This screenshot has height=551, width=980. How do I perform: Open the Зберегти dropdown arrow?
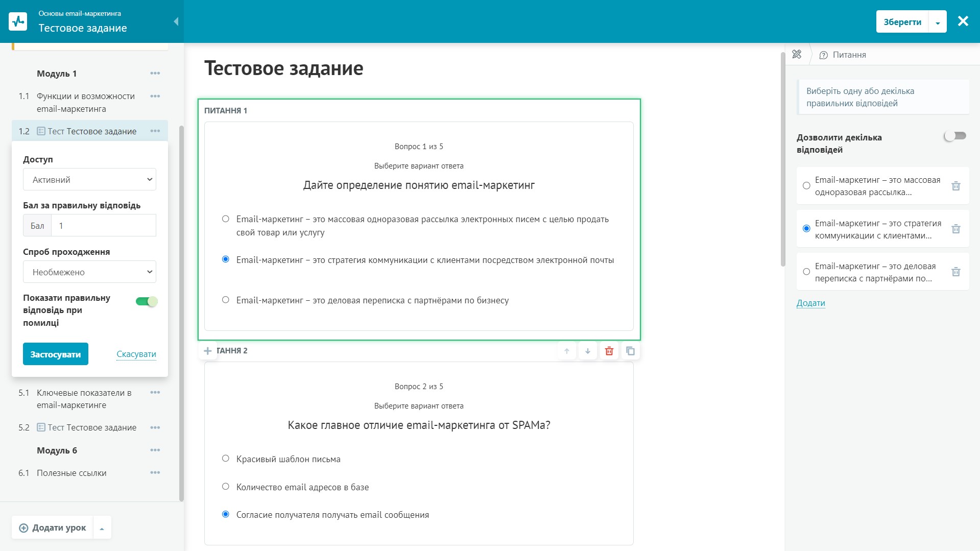[938, 21]
